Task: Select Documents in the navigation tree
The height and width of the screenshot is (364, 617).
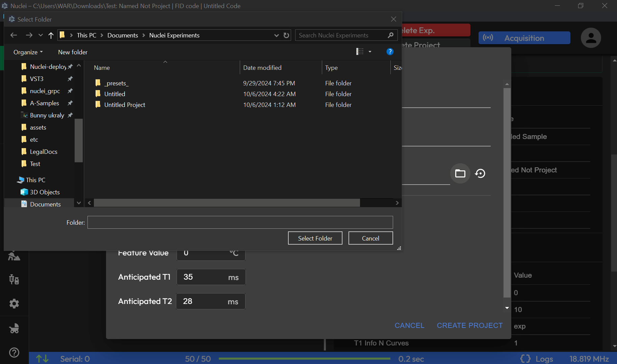Action: [45, 204]
